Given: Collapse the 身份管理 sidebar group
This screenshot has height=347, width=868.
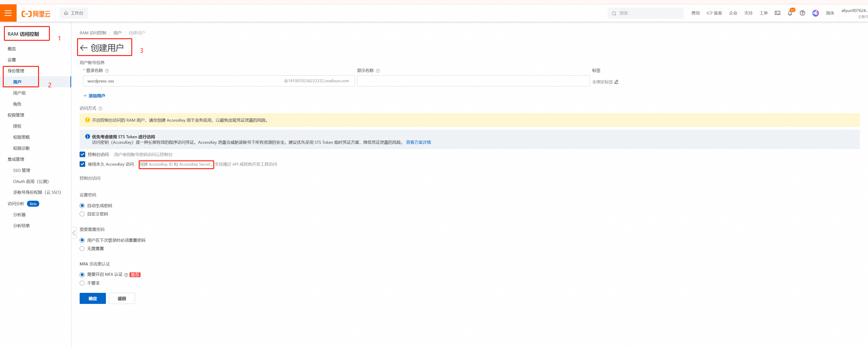Looking at the screenshot, I should 16,71.
